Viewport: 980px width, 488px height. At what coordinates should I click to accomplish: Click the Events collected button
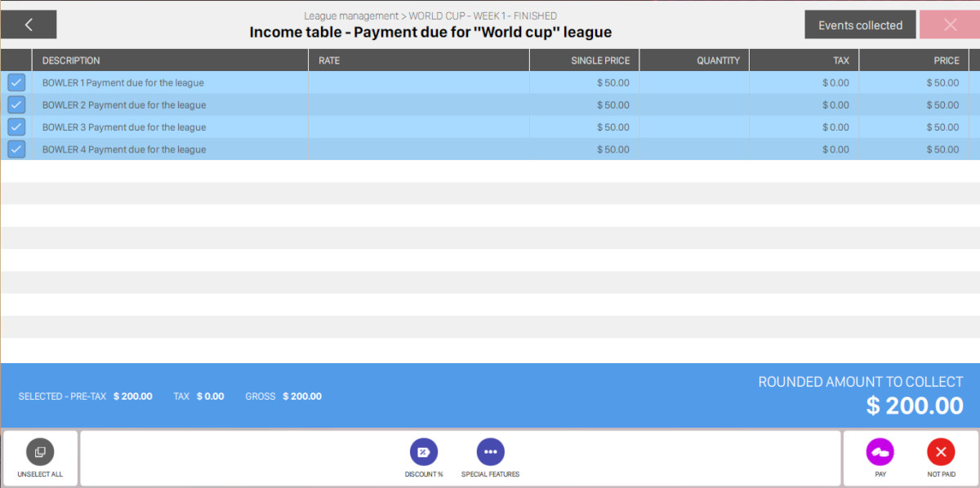click(860, 25)
